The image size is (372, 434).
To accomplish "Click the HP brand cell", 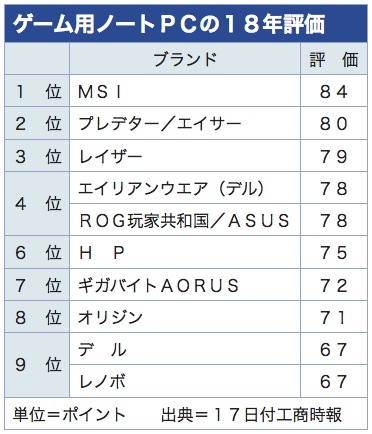I will pos(185,253).
